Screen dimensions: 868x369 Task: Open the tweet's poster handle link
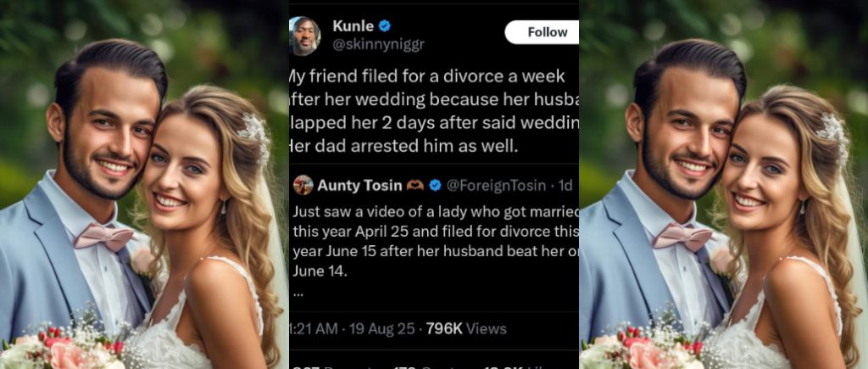[376, 44]
